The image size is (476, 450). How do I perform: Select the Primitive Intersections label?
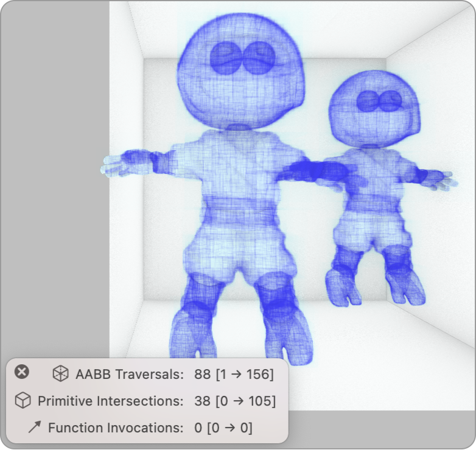pos(110,401)
